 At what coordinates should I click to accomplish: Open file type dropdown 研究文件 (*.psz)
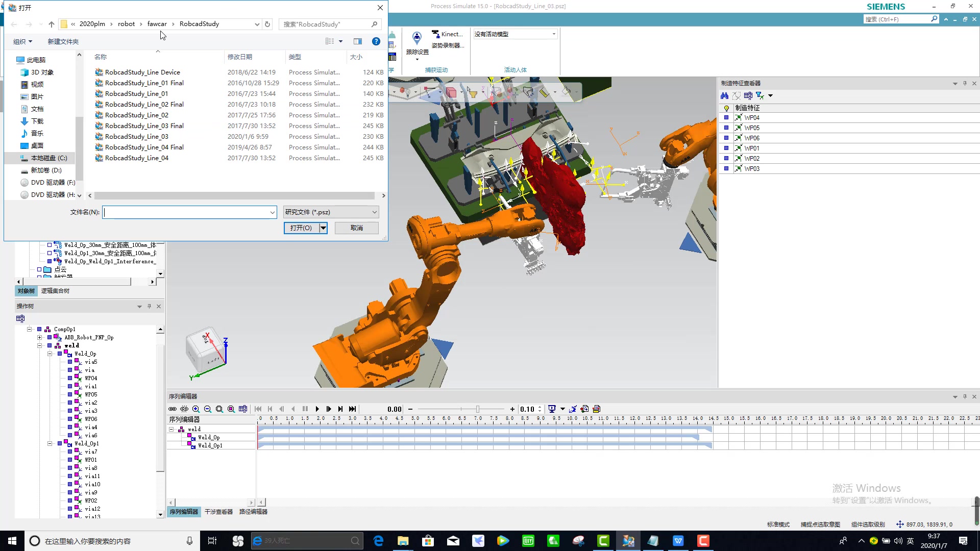[331, 212]
